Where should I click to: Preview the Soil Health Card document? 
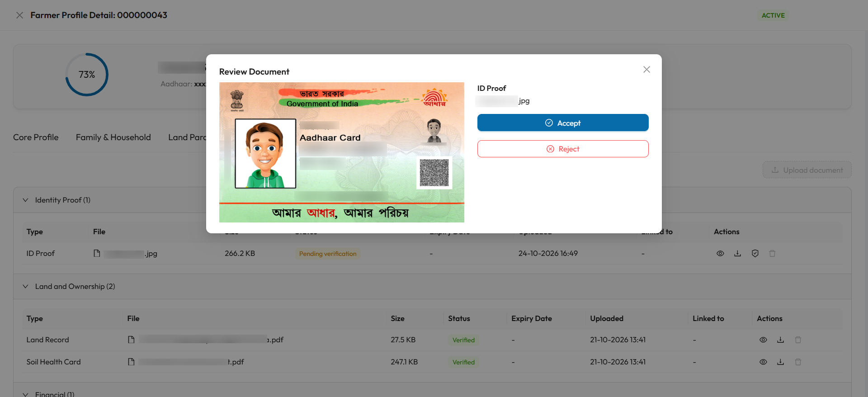coord(763,362)
